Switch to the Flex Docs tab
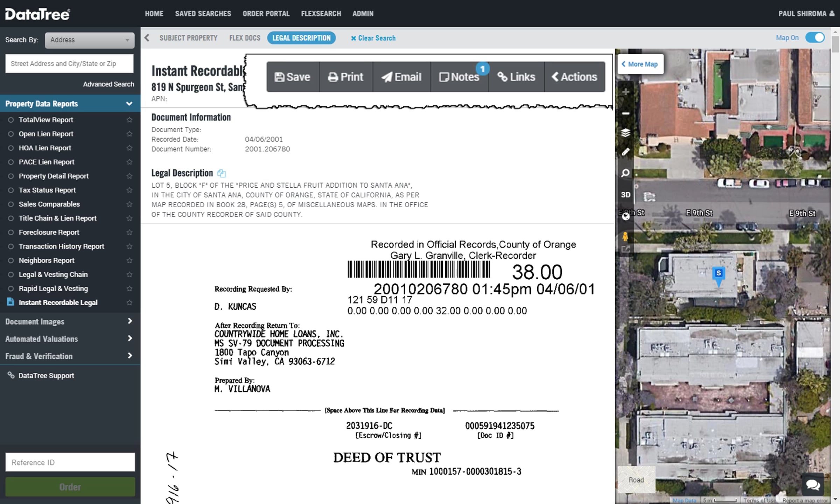The image size is (840, 504). tap(245, 38)
